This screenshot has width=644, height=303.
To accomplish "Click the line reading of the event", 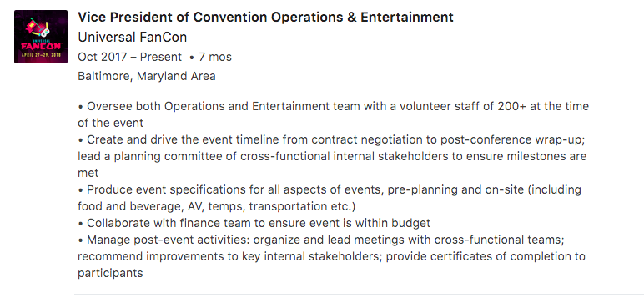I will pos(110,123).
